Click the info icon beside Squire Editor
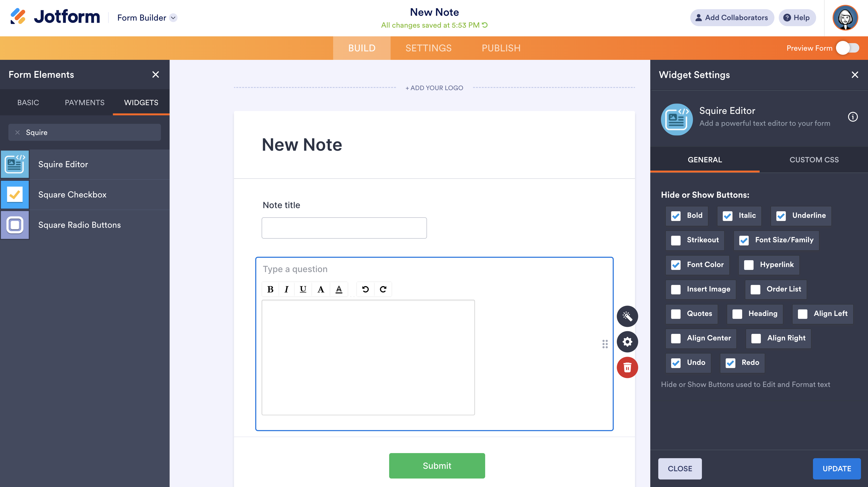This screenshot has width=868, height=487. [x=852, y=117]
